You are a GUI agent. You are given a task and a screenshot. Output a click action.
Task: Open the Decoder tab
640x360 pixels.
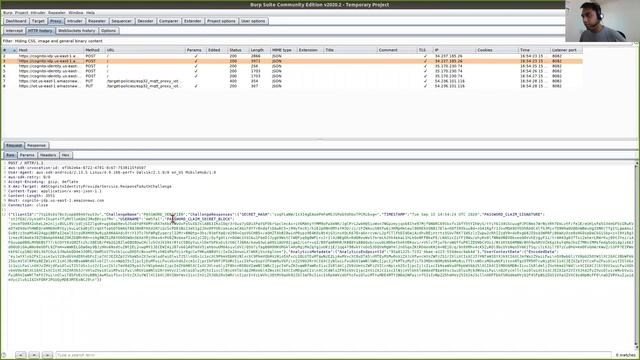145,21
